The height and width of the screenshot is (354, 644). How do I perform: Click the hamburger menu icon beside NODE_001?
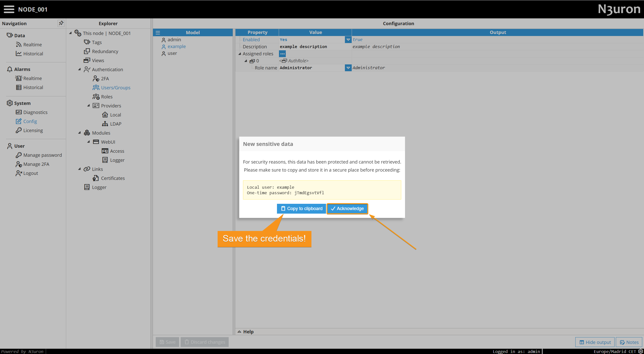coord(9,9)
